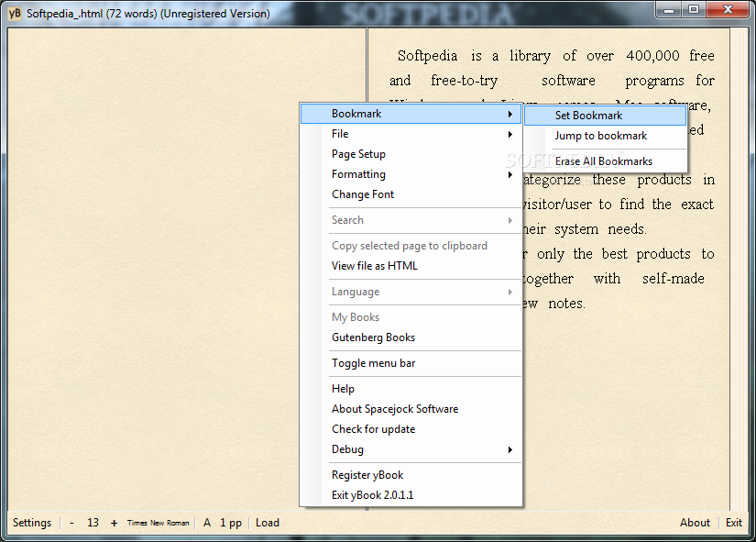756x542 pixels.
Task: Open Gutenberg Books
Action: tap(410, 337)
